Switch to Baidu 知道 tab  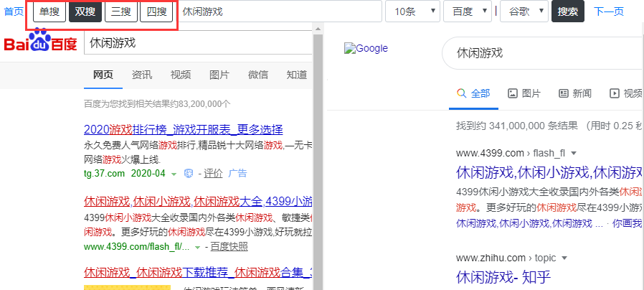(x=297, y=75)
